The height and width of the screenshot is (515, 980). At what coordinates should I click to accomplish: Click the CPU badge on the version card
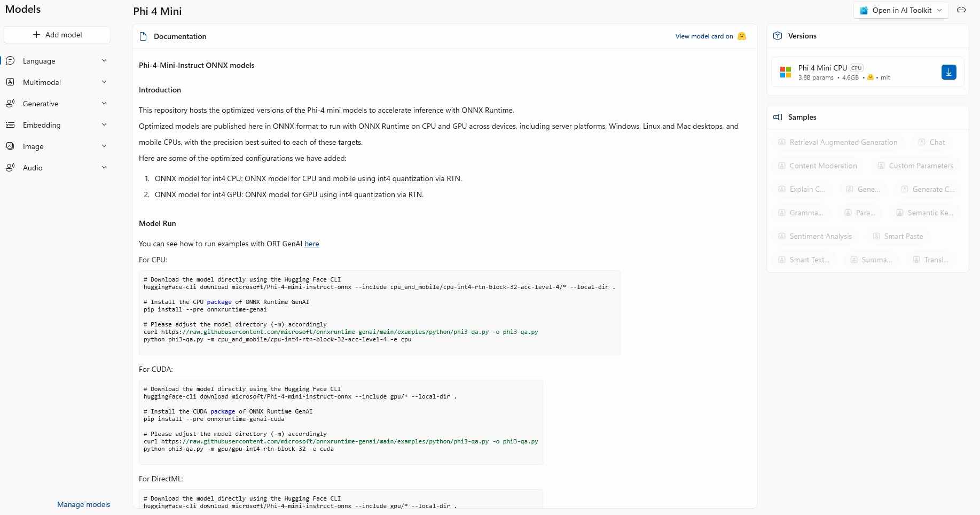(x=857, y=68)
